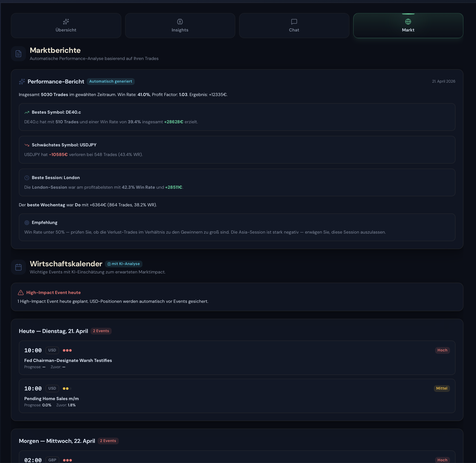Click the upward trend arrow beside Bestes Symbol: DE40.c
The image size is (476, 463).
tap(27, 112)
